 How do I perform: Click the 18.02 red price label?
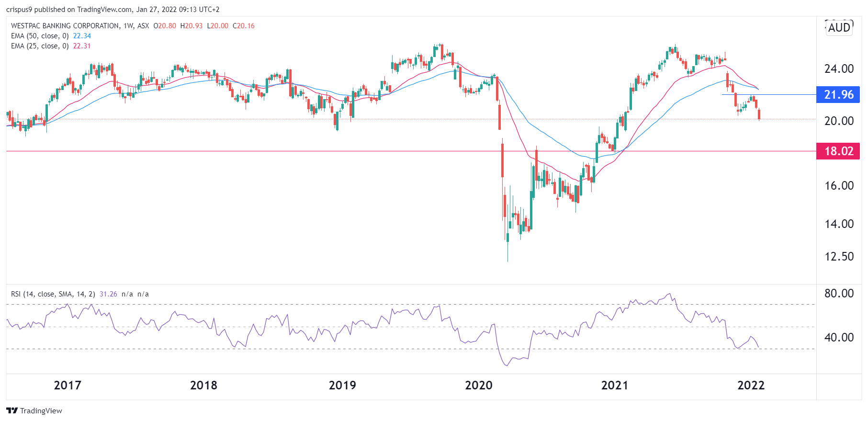tap(838, 151)
